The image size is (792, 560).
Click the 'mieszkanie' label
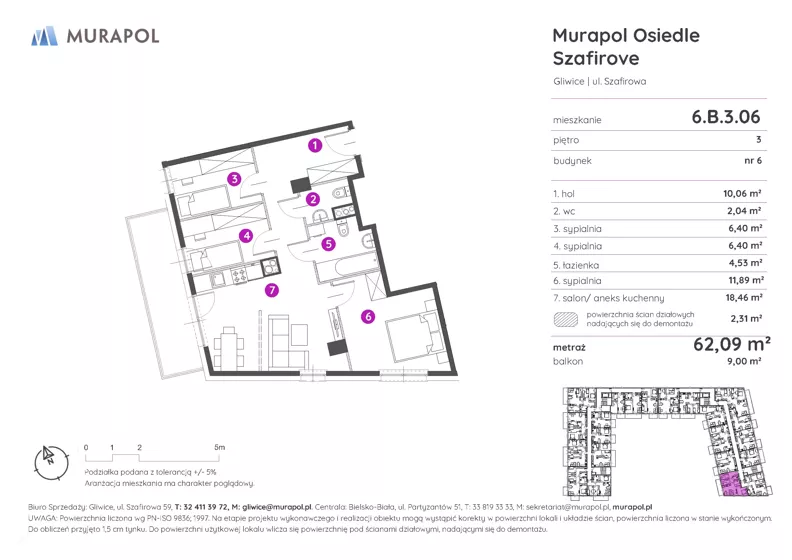(x=577, y=120)
